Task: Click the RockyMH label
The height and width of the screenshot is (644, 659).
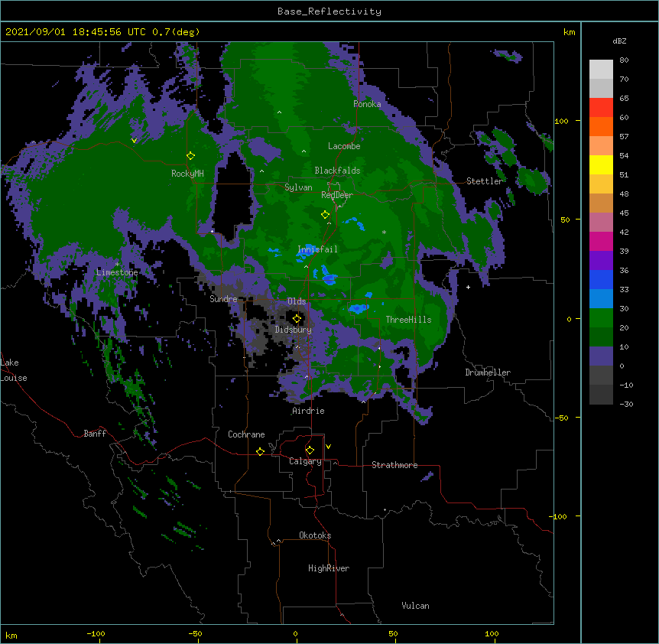Action: (x=187, y=174)
